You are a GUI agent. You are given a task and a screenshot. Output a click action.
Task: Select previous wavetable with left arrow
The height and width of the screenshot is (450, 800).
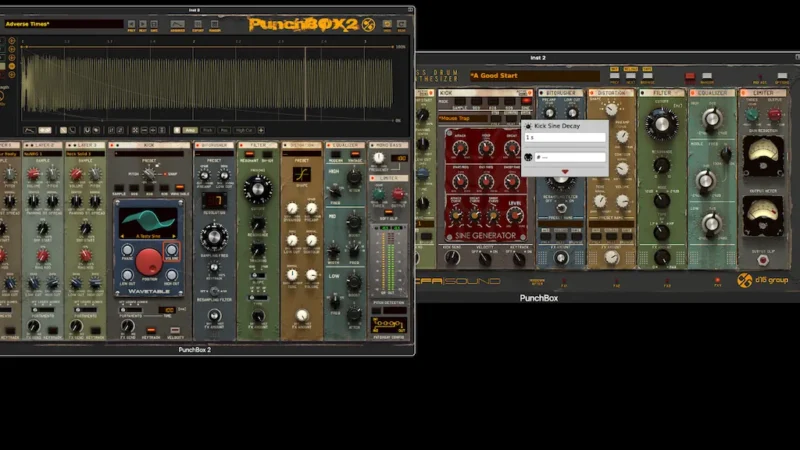122,236
